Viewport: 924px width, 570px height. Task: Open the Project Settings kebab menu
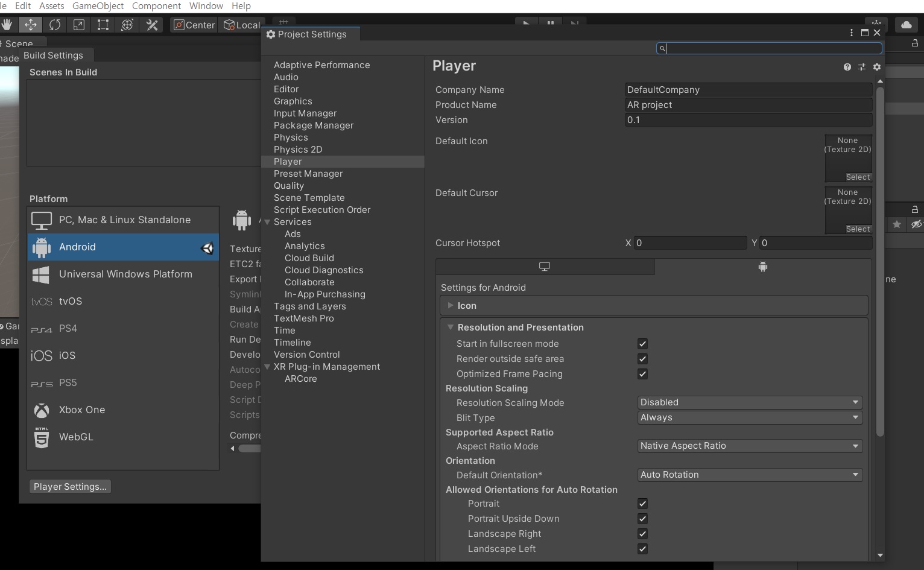coord(852,33)
